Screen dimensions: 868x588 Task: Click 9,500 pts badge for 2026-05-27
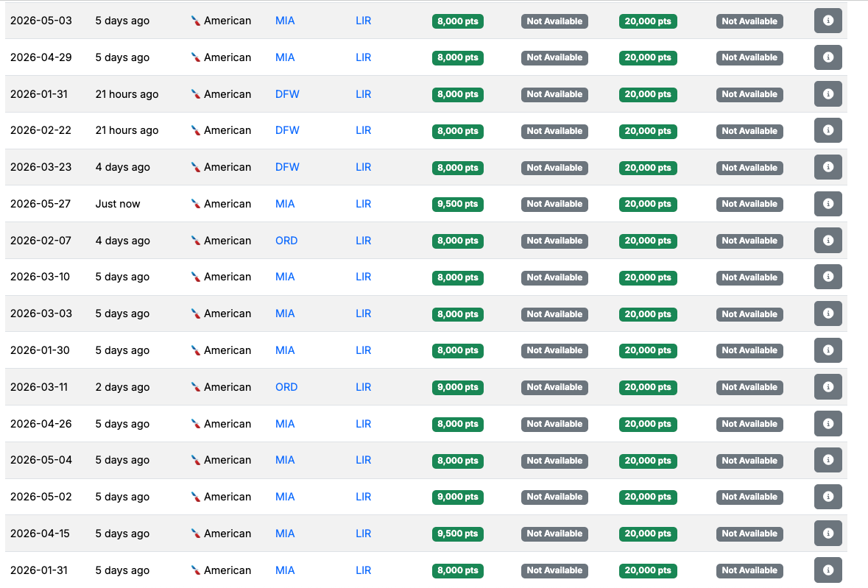(x=457, y=204)
